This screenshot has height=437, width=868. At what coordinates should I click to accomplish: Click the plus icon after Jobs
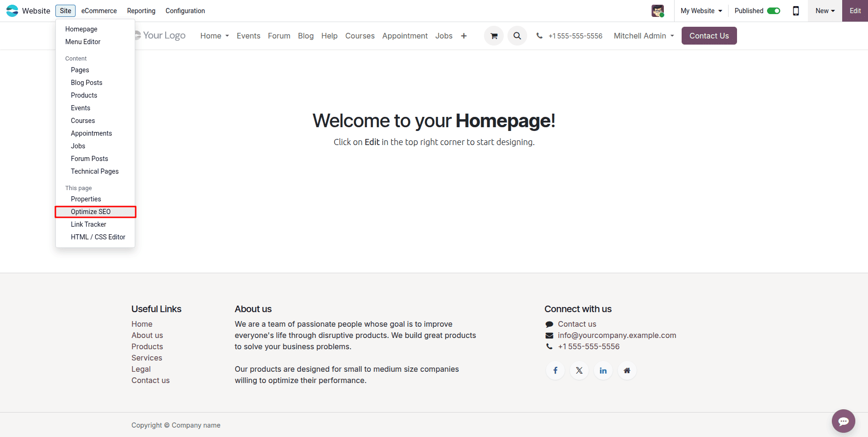(x=464, y=36)
